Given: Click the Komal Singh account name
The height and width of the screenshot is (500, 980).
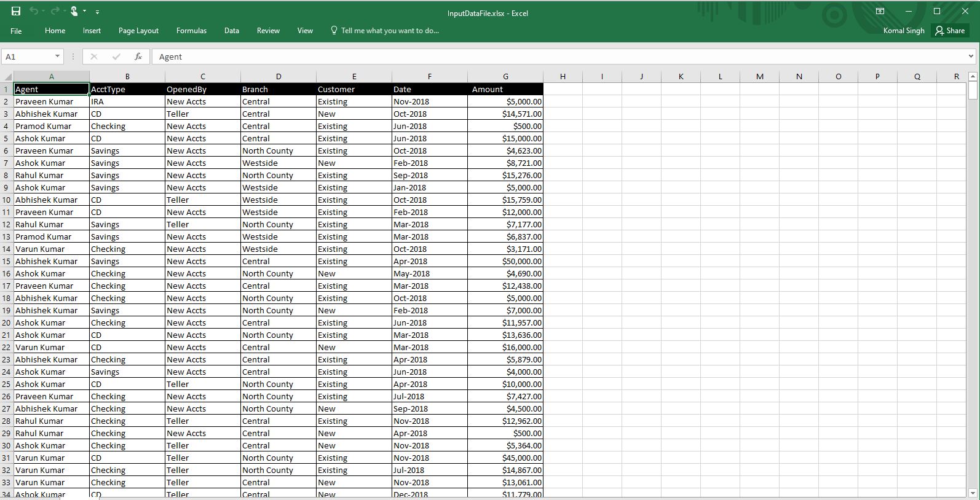Looking at the screenshot, I should (903, 31).
